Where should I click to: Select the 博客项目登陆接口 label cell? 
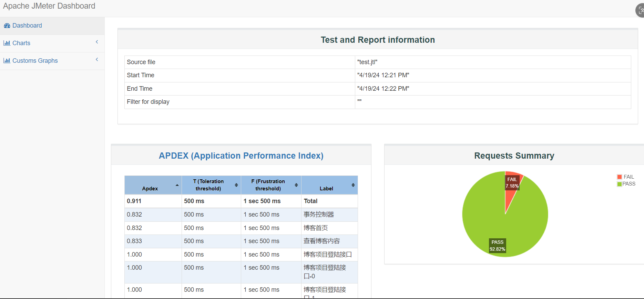click(x=329, y=255)
